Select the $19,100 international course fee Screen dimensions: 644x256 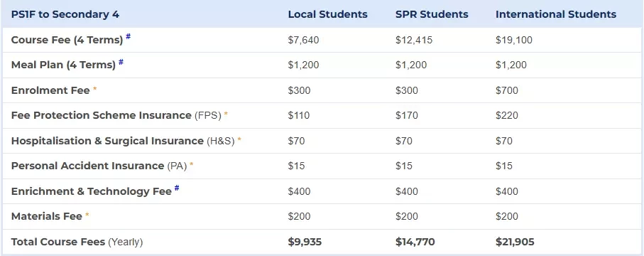click(514, 40)
